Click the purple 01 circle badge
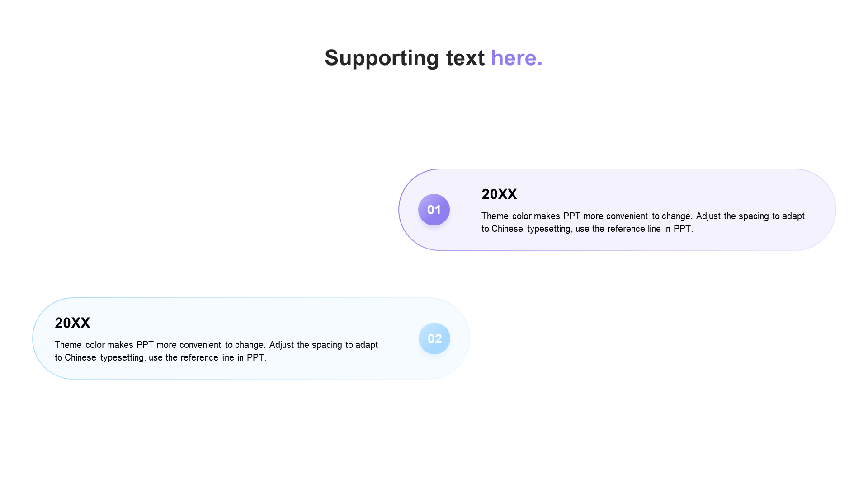The width and height of the screenshot is (868, 488). (434, 210)
